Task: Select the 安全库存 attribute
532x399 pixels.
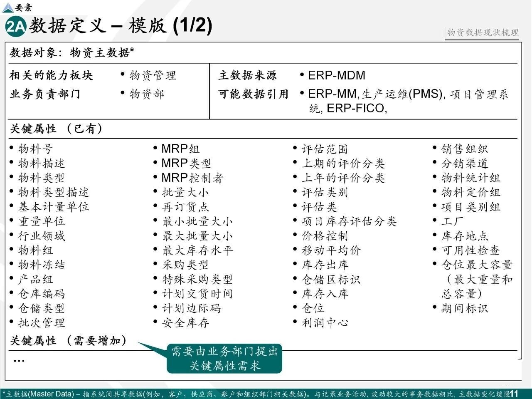Action: point(185,322)
